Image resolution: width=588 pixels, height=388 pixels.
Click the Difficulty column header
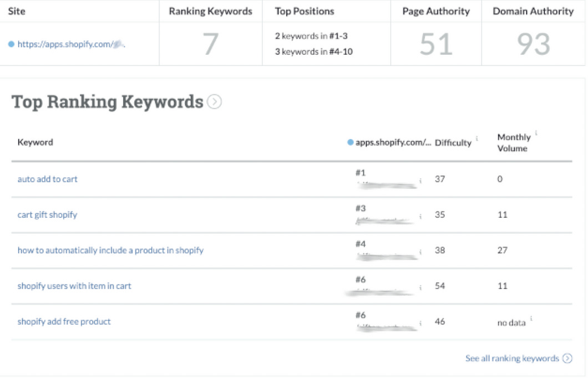click(453, 142)
